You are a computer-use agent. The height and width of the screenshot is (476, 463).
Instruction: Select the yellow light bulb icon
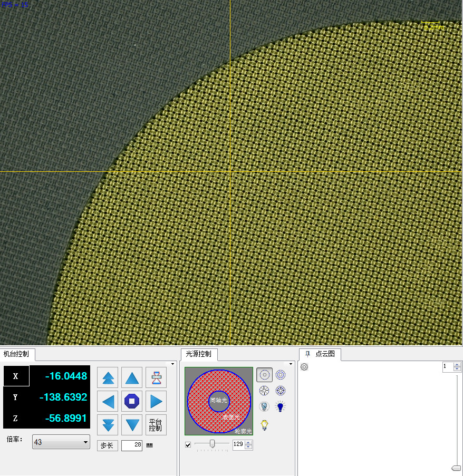[265, 425]
